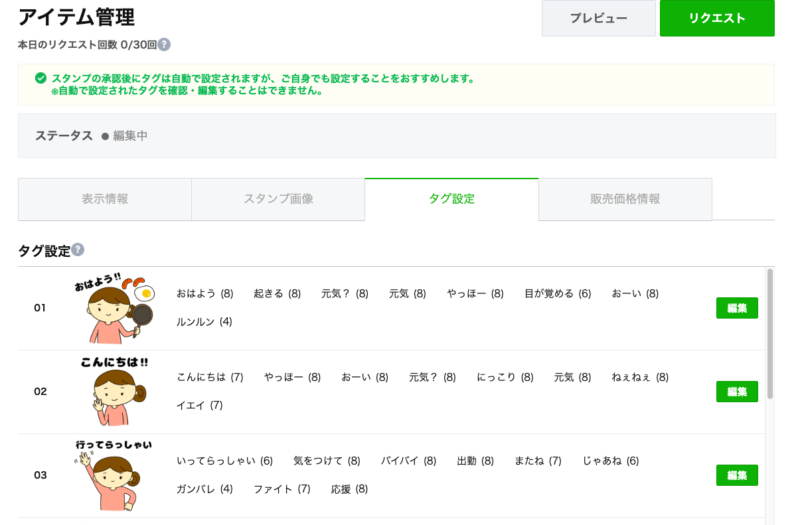This screenshot has width=800, height=525.
Task: Click the 起きる (8) tag
Action: pos(277,293)
